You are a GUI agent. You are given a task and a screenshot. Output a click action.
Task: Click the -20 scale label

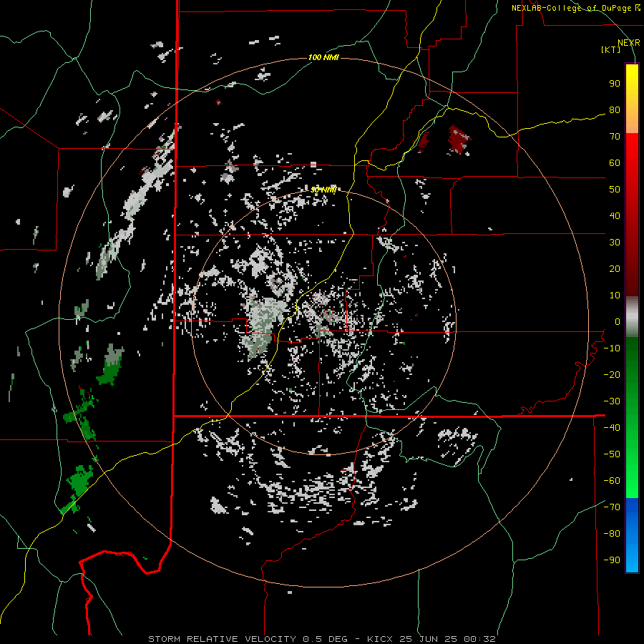612,375
